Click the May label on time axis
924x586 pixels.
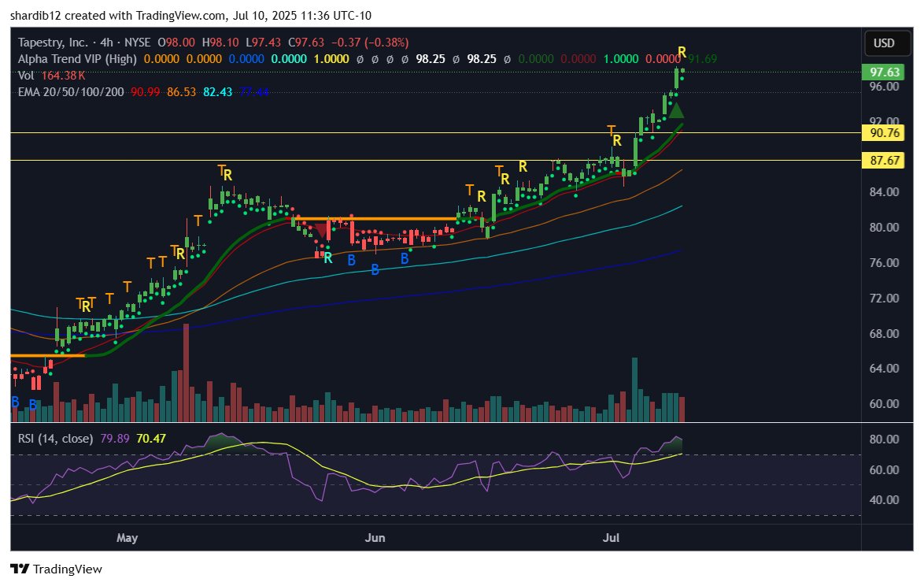tap(127, 538)
